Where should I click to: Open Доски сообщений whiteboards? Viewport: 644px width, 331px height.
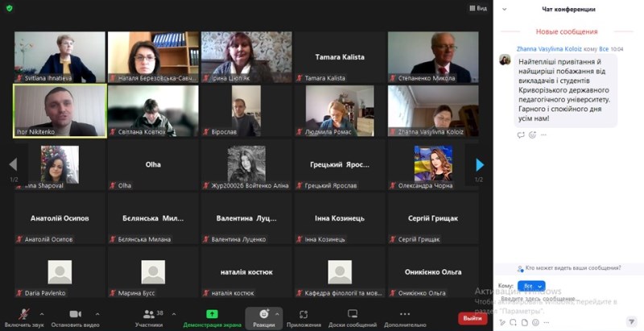click(353, 318)
